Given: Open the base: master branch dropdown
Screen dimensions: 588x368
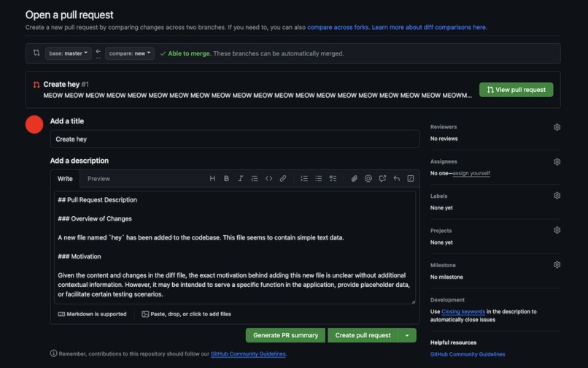Looking at the screenshot, I should pyautogui.click(x=69, y=53).
